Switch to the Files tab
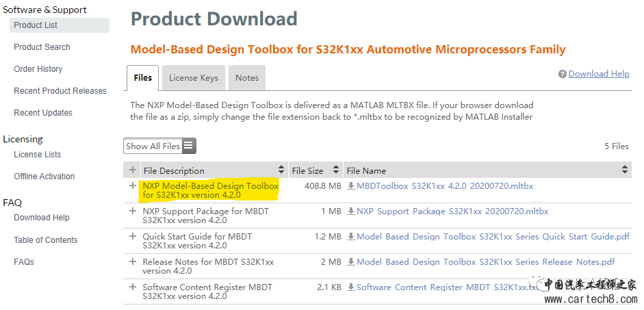Image resolution: width=644 pixels, height=310 pixels. [143, 77]
